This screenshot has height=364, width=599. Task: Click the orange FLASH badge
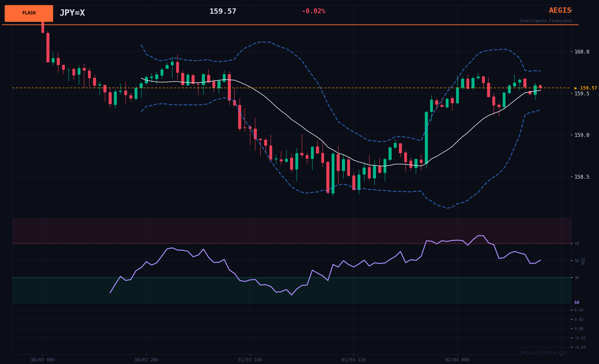tap(29, 13)
